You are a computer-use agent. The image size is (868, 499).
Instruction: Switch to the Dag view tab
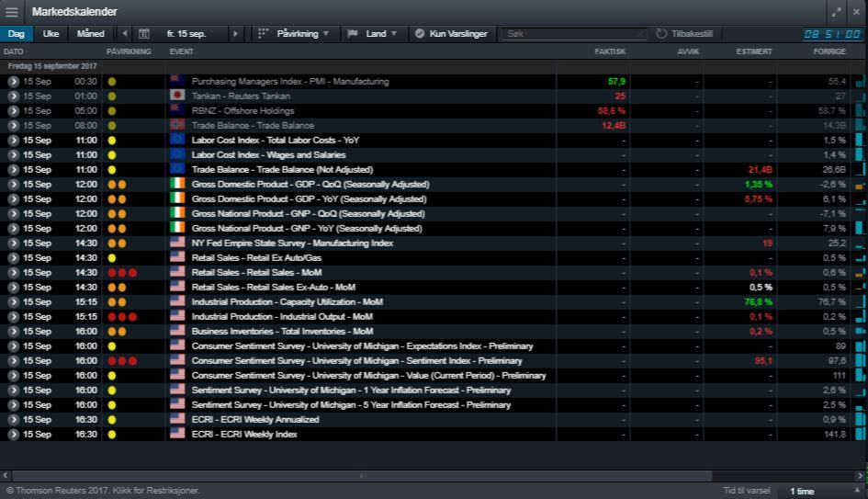click(x=16, y=34)
